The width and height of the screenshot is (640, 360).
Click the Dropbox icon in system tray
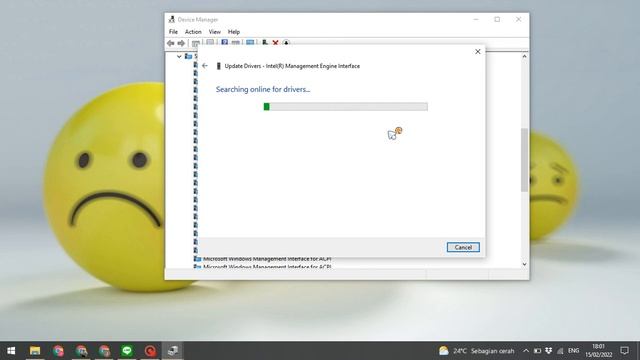pyautogui.click(x=549, y=351)
